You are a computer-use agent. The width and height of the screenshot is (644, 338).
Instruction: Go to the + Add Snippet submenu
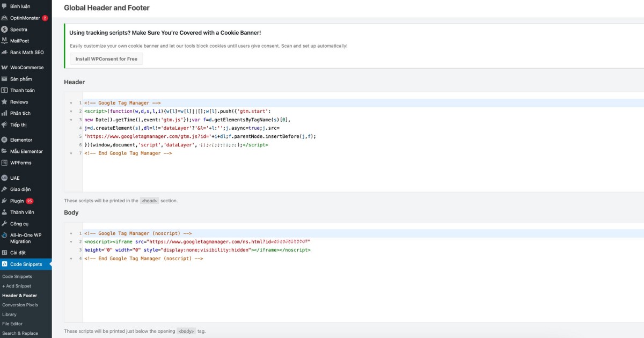17,286
